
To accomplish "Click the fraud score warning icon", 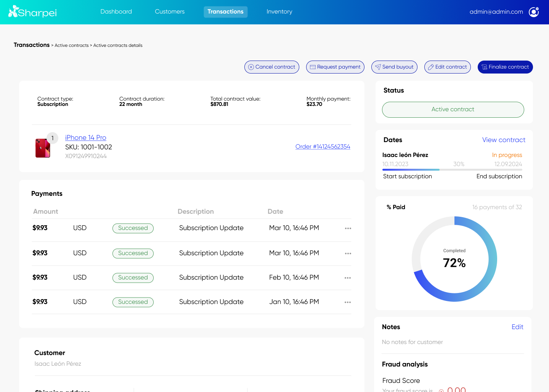I will point(441,390).
